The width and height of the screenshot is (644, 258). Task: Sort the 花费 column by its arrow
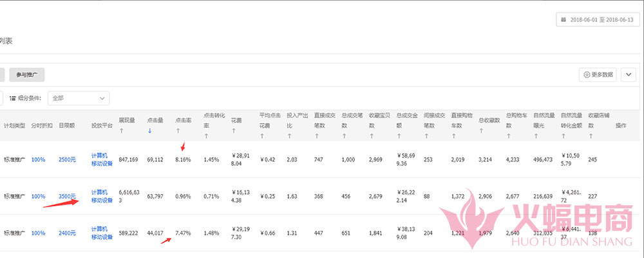[233, 131]
